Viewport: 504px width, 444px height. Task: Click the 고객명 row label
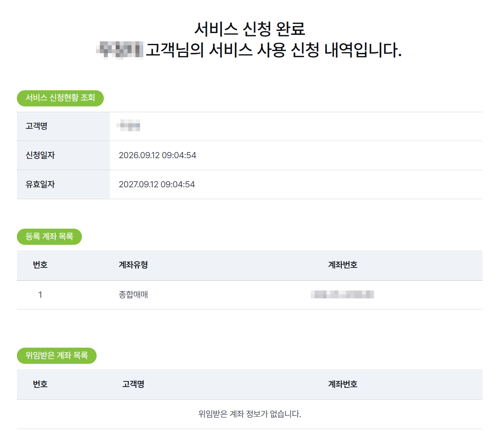[37, 126]
